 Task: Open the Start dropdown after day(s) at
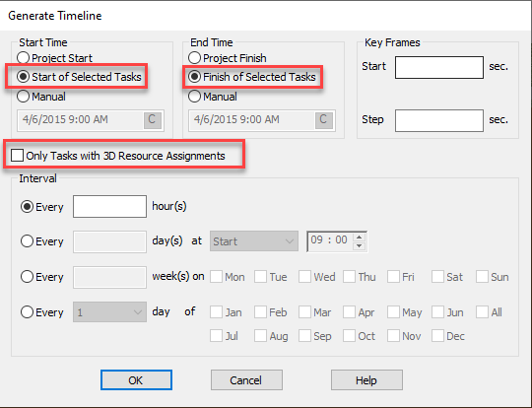(x=254, y=241)
